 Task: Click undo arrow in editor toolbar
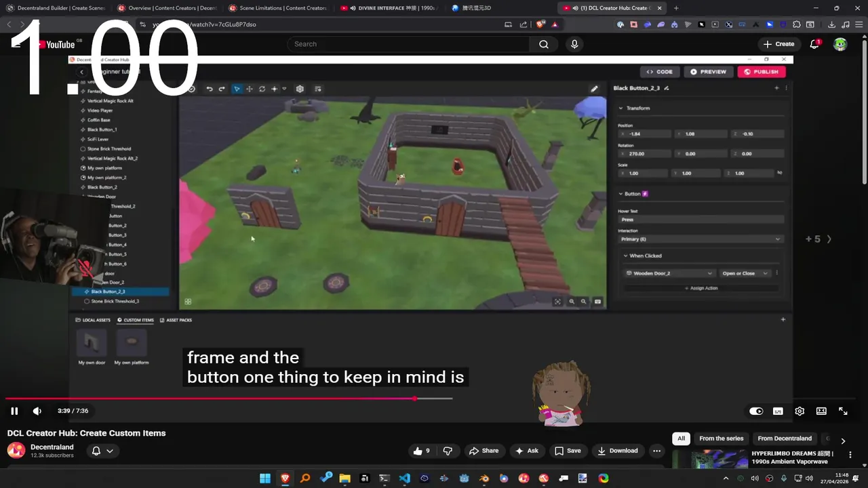pos(210,89)
